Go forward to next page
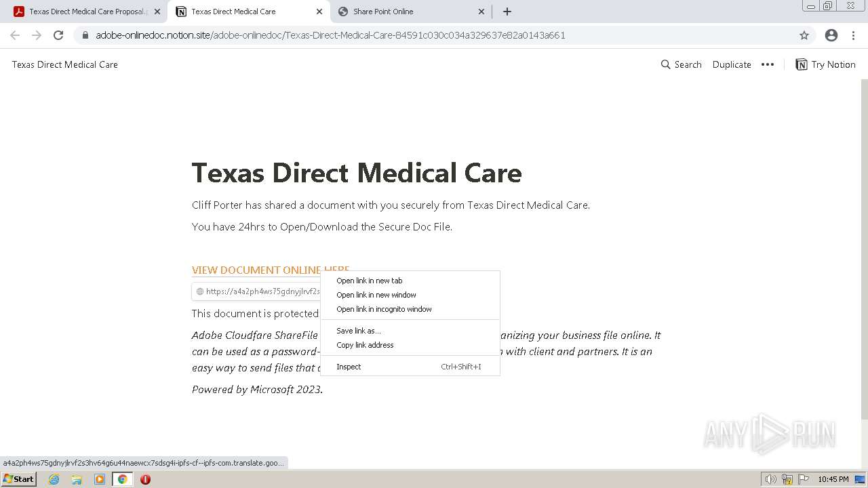This screenshot has width=868, height=488. coord(37,35)
